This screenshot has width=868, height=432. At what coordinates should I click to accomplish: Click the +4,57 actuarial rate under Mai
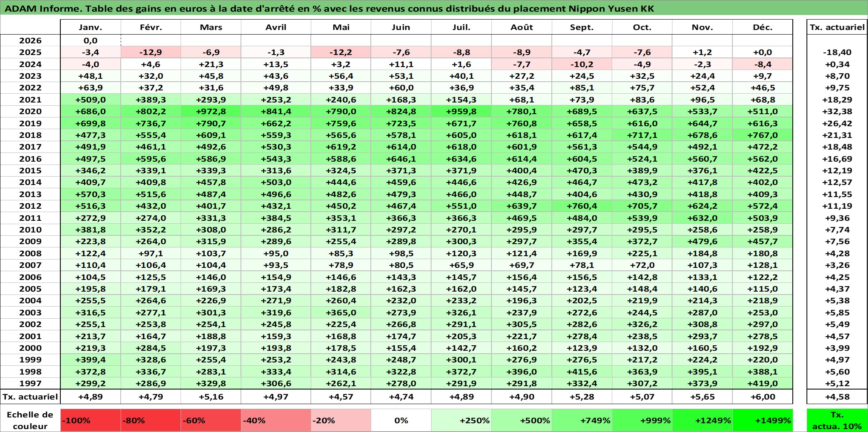[x=341, y=397]
